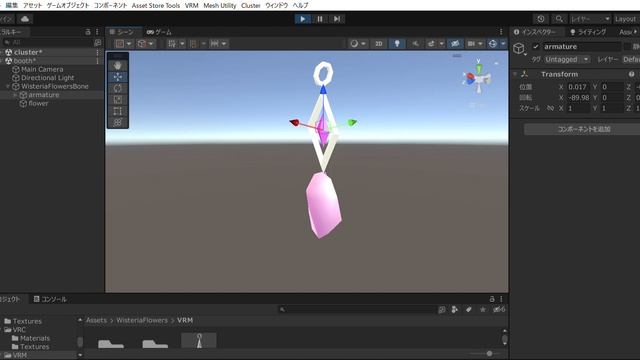The width and height of the screenshot is (640, 360).
Task: Select the combined Transform tool
Action: coord(118,122)
